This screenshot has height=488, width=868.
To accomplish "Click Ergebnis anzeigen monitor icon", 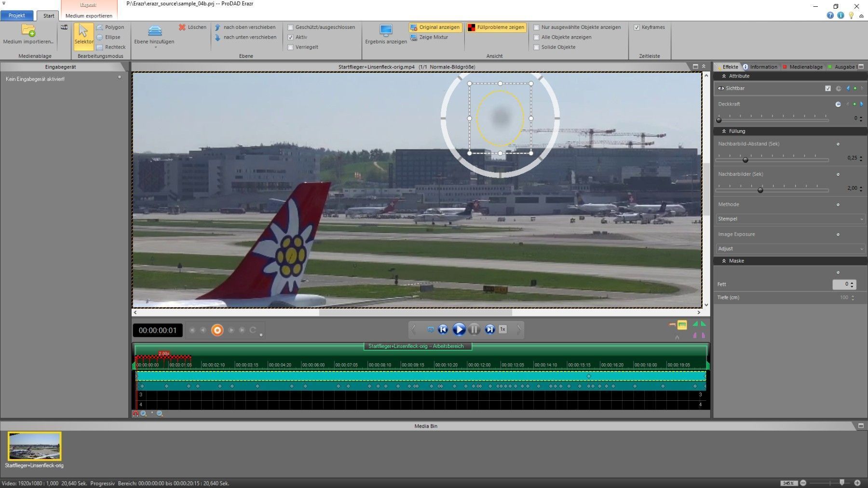I will pos(386,31).
